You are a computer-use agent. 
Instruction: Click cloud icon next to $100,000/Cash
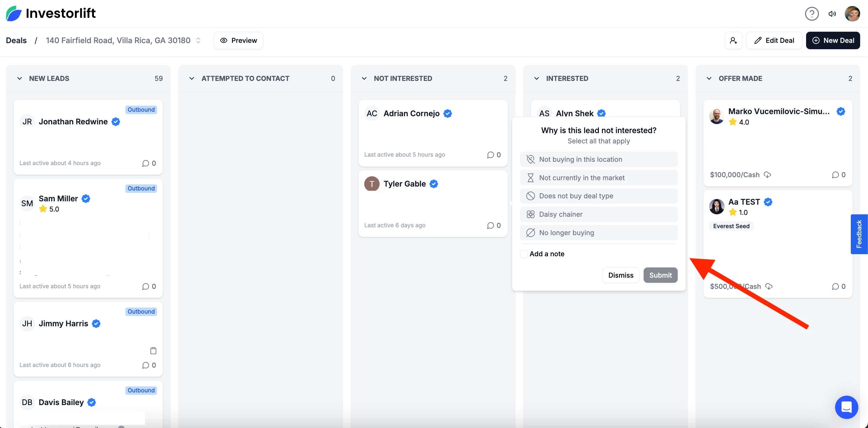767,175
